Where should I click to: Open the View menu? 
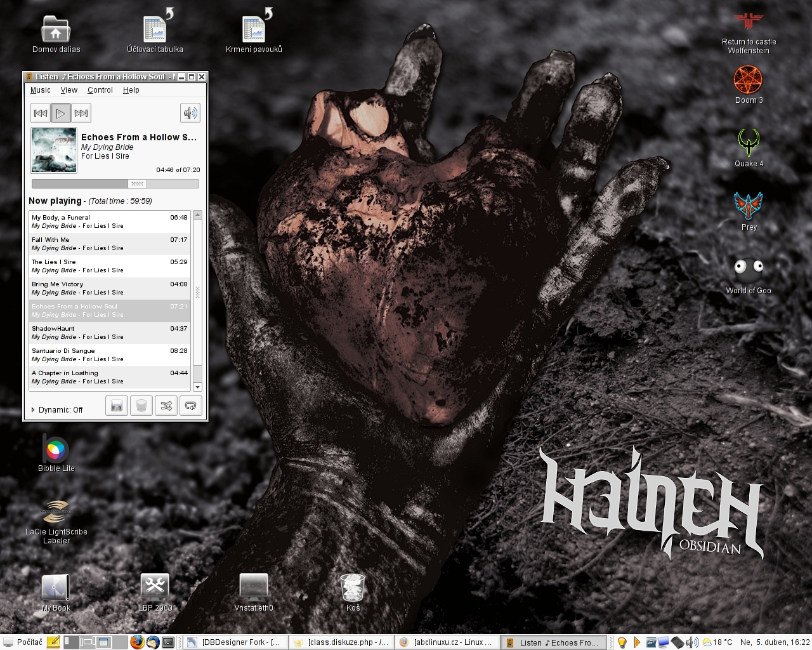(x=69, y=90)
